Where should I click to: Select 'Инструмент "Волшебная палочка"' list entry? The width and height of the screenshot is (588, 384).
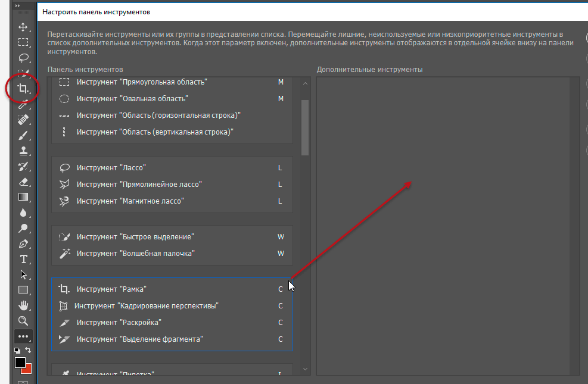(136, 254)
